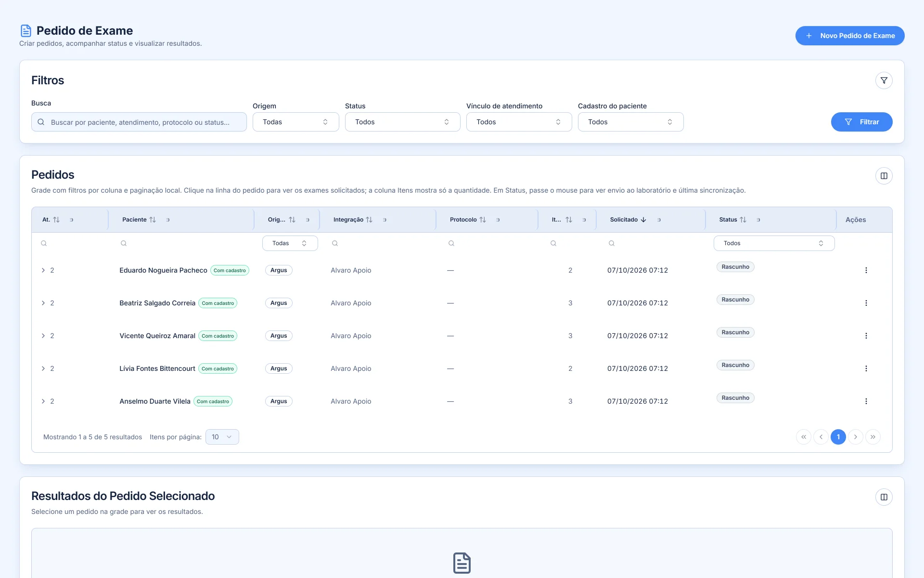The height and width of the screenshot is (578, 924).
Task: Toggle Solicitado descending sort arrow
Action: coord(643,220)
